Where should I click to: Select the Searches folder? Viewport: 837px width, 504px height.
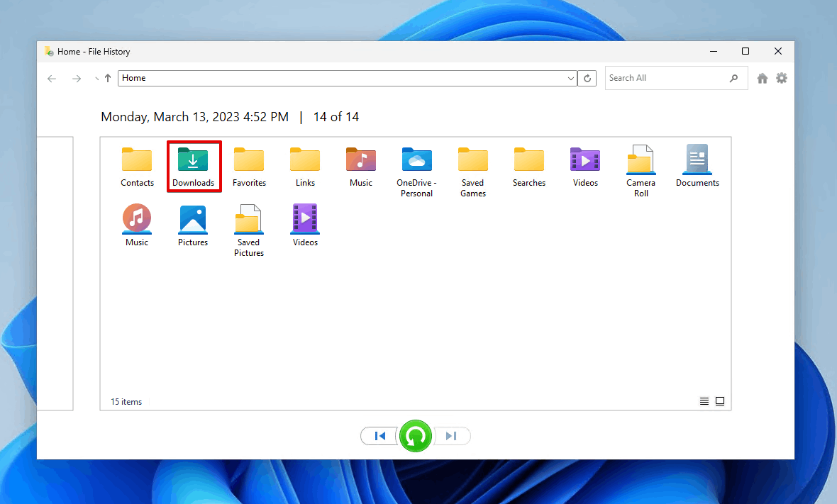529,167
